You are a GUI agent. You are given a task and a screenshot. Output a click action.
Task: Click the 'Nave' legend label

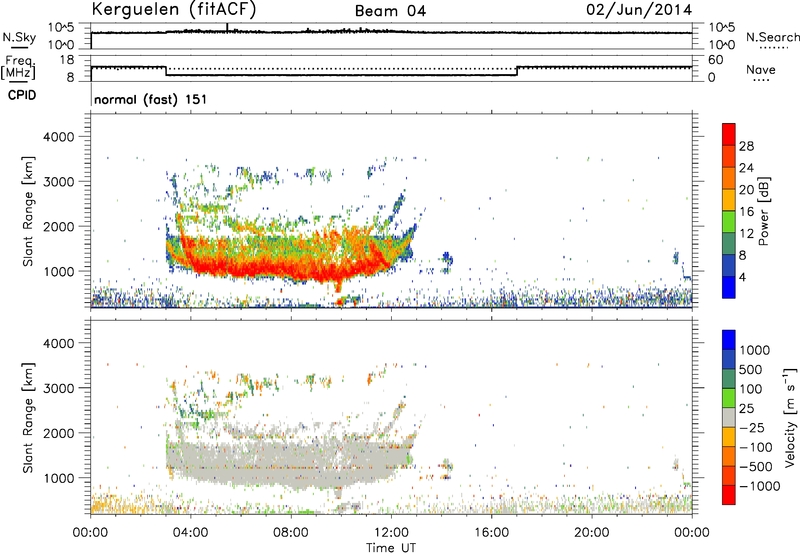[760, 69]
